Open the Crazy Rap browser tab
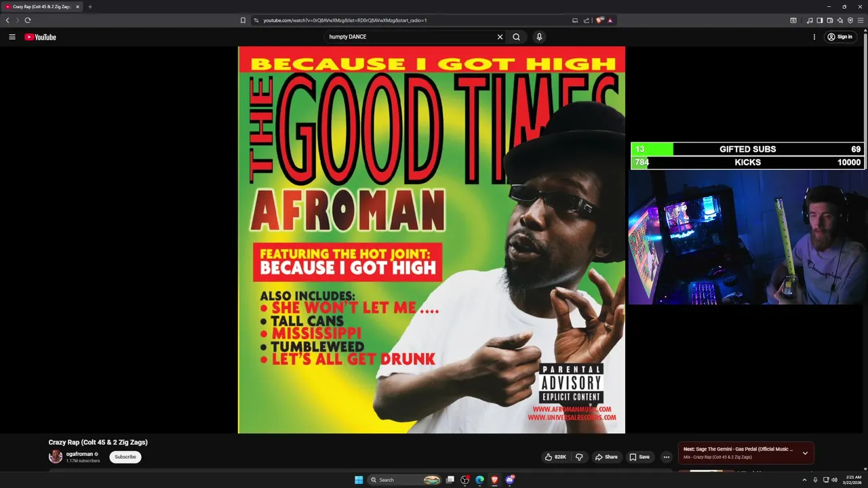Image resolution: width=868 pixels, height=488 pixels. tap(41, 7)
